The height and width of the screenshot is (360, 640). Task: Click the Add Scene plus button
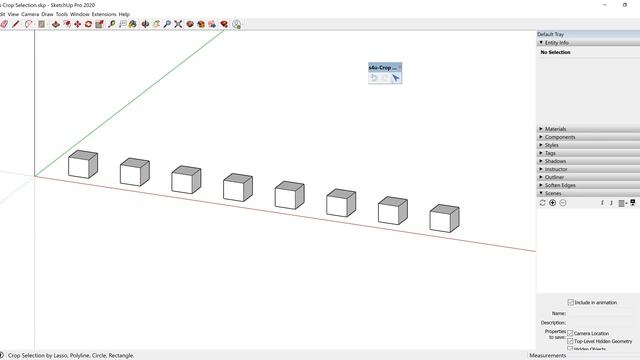553,203
